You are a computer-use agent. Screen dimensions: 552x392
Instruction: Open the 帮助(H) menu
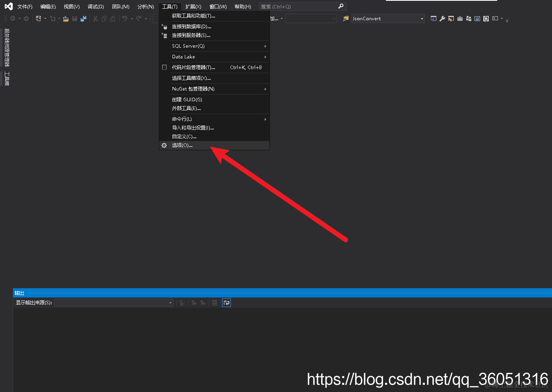click(x=242, y=7)
